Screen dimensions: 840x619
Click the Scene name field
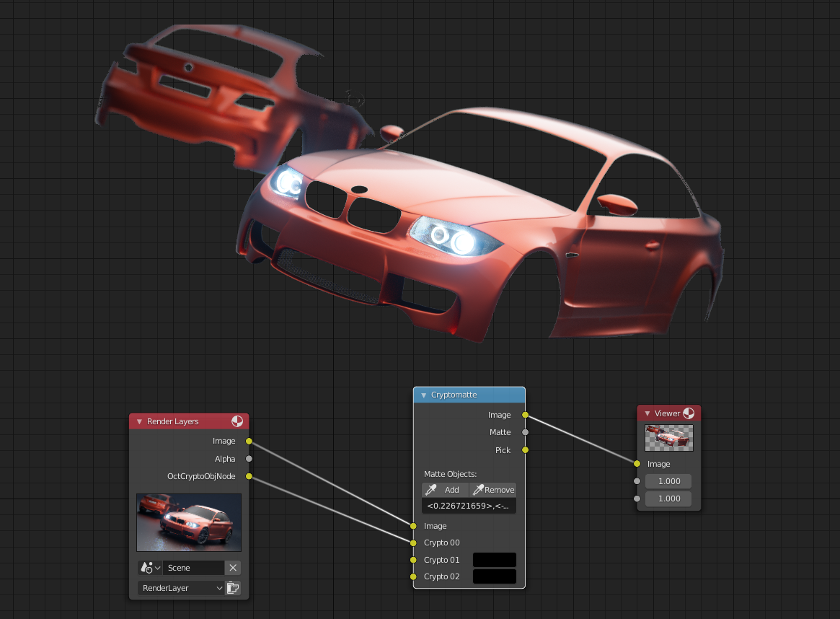[x=193, y=568]
